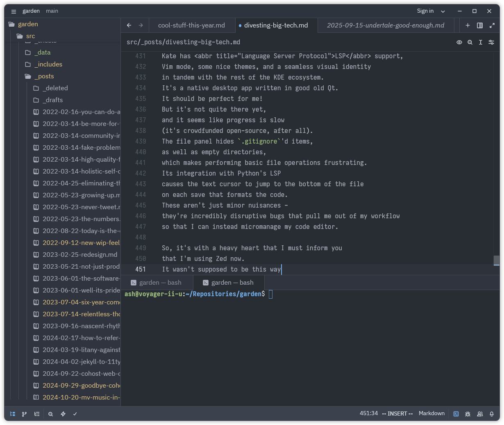Open the hamburger application menu
Image resolution: width=504 pixels, height=425 pixels.
(14, 11)
